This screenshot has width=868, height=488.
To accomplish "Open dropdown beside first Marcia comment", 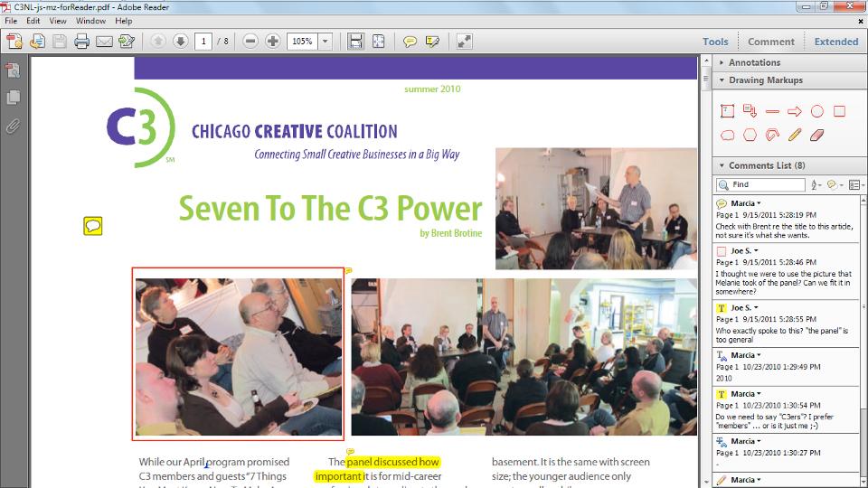I will pyautogui.click(x=759, y=203).
